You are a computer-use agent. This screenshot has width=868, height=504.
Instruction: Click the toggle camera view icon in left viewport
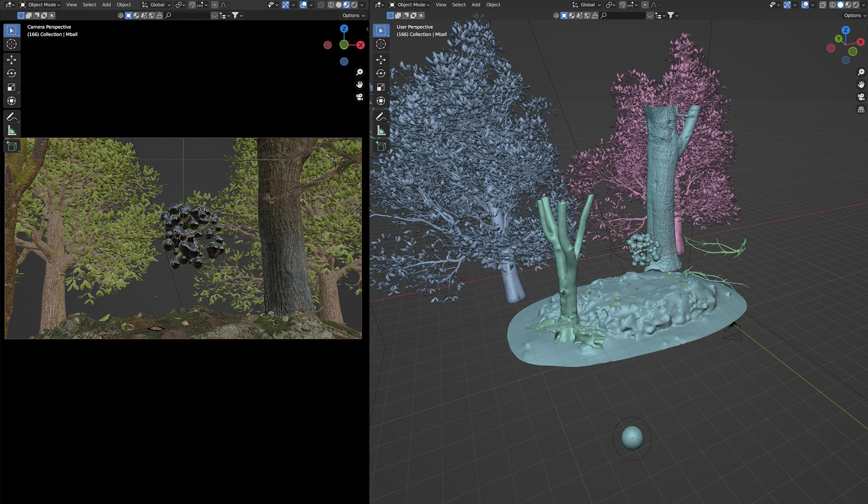(x=359, y=97)
